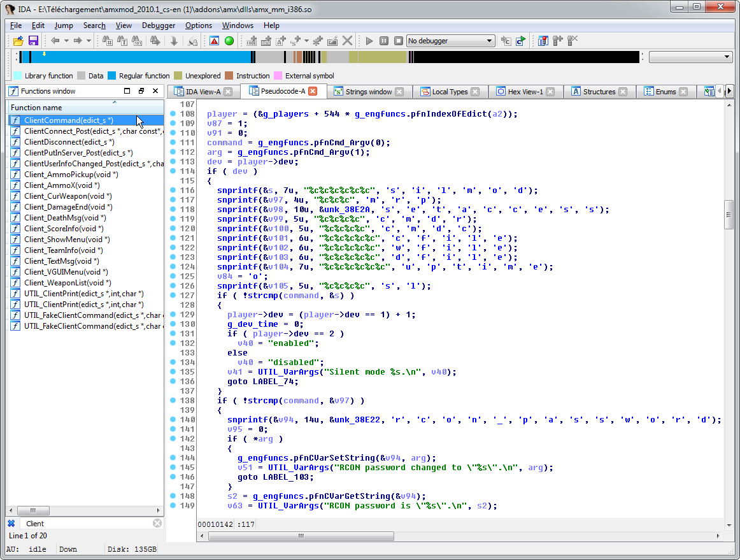This screenshot has height=560, width=740.
Task: Click the Function name column header
Action: point(37,108)
